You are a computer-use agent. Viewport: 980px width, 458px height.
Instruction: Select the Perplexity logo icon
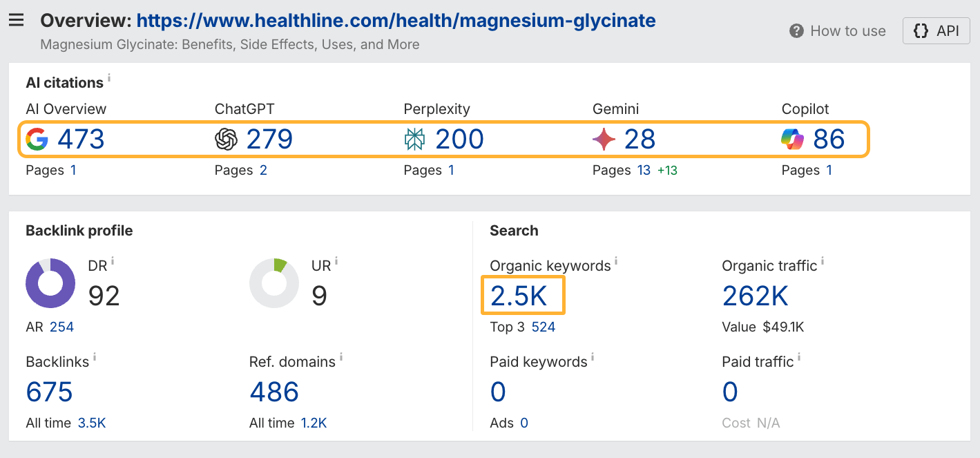415,139
